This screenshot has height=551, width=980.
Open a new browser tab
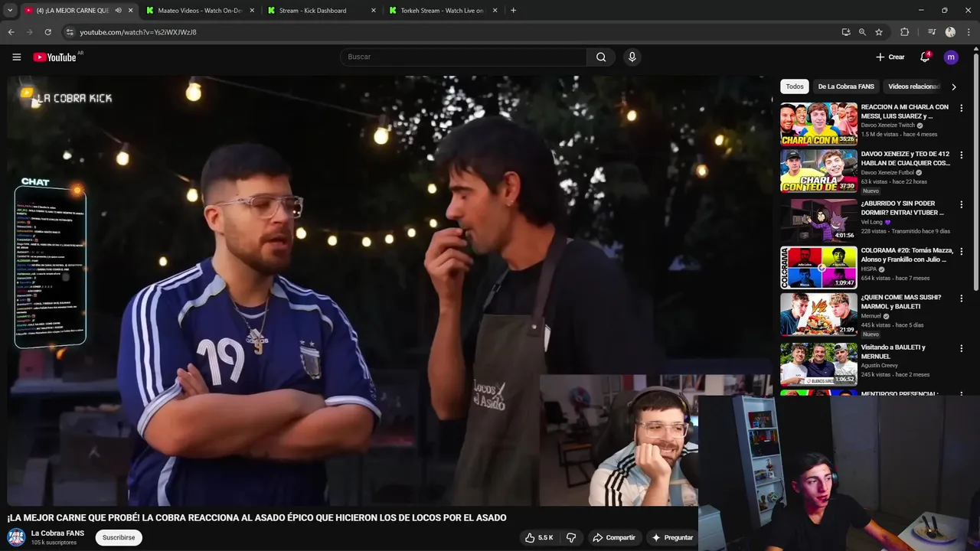[513, 11]
